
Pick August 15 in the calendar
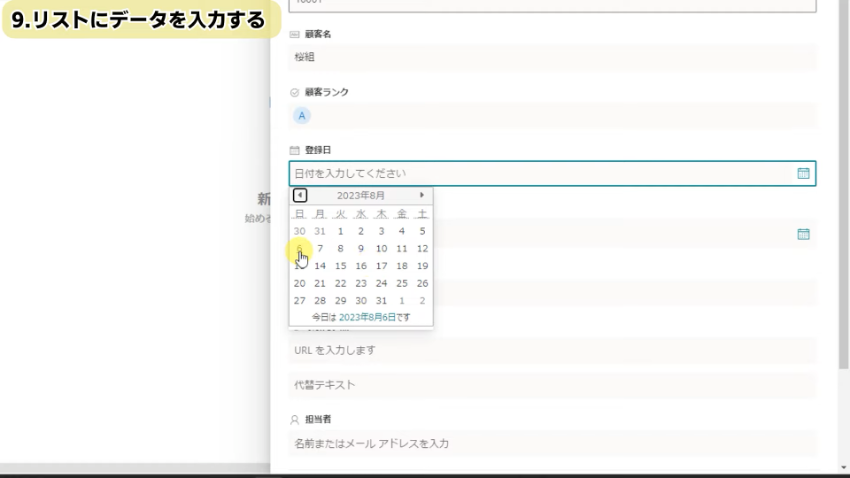click(x=340, y=266)
